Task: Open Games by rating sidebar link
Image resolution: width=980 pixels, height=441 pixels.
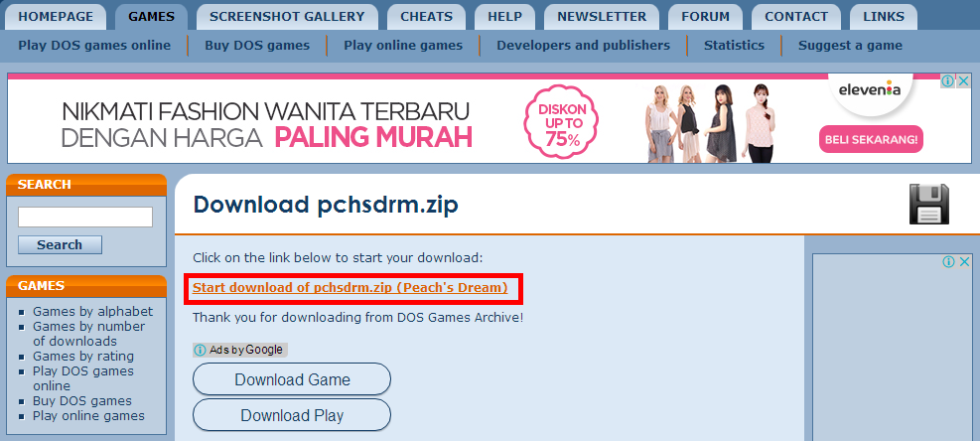Action: click(x=83, y=356)
